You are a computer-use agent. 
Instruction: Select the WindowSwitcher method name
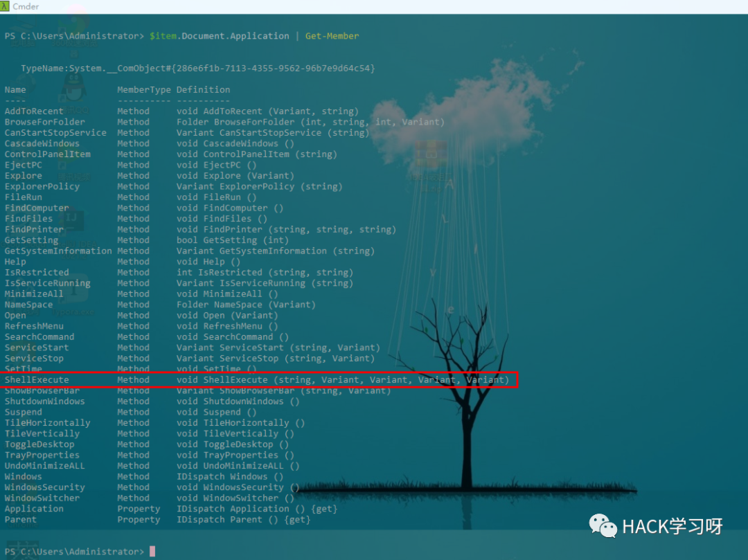point(42,498)
